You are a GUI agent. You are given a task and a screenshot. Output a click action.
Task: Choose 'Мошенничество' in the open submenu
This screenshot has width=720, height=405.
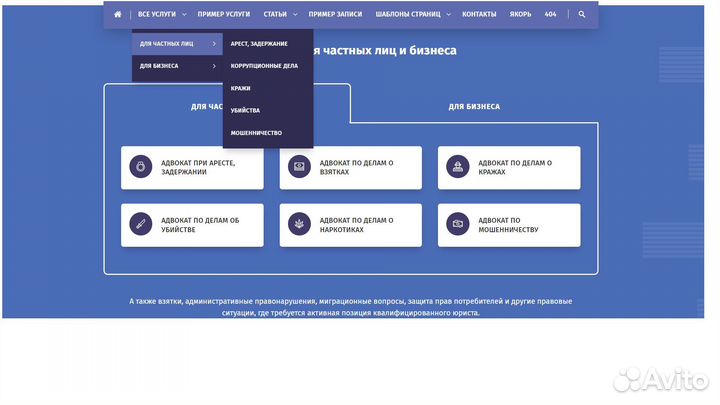pyautogui.click(x=256, y=132)
